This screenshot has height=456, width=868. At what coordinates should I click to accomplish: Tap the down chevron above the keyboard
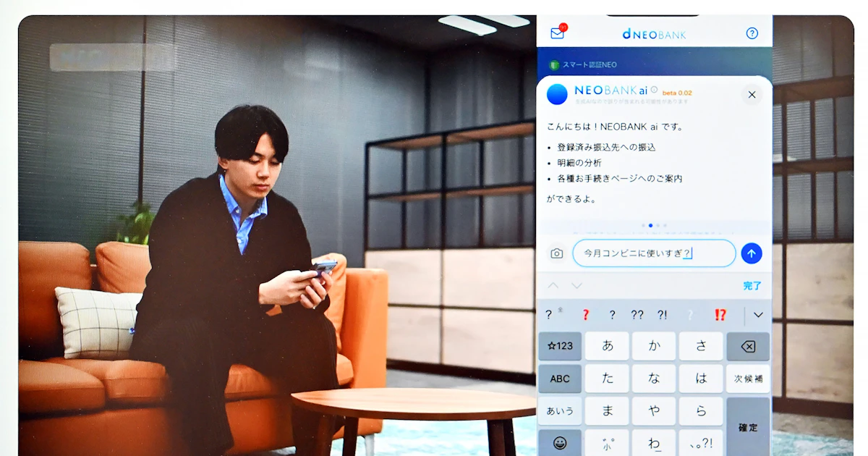click(x=576, y=286)
